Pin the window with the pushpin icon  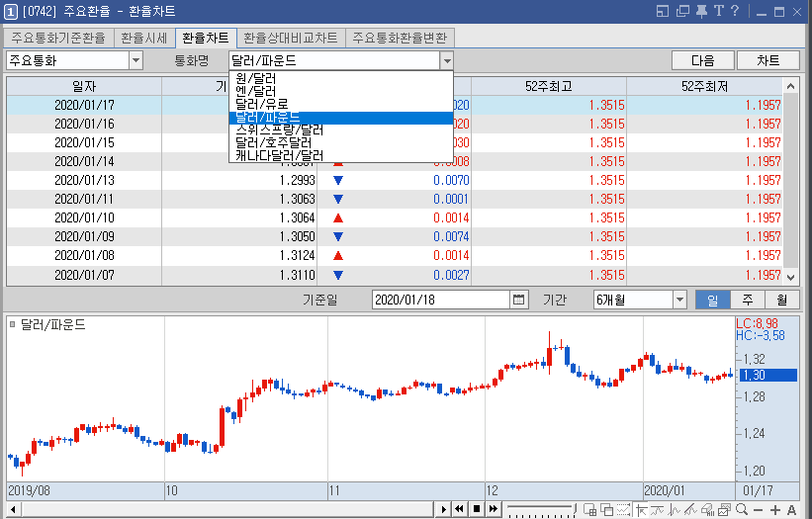(x=701, y=11)
